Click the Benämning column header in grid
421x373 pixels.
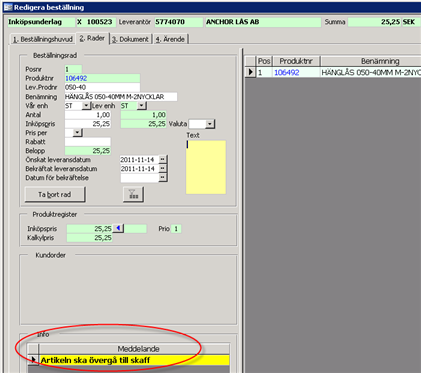click(x=371, y=61)
